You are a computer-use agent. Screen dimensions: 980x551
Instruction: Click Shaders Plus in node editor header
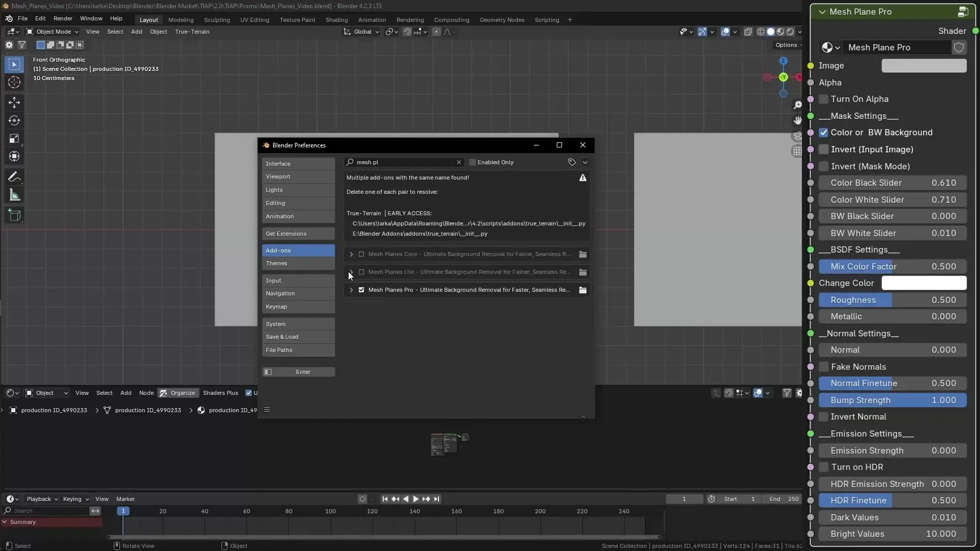220,393
